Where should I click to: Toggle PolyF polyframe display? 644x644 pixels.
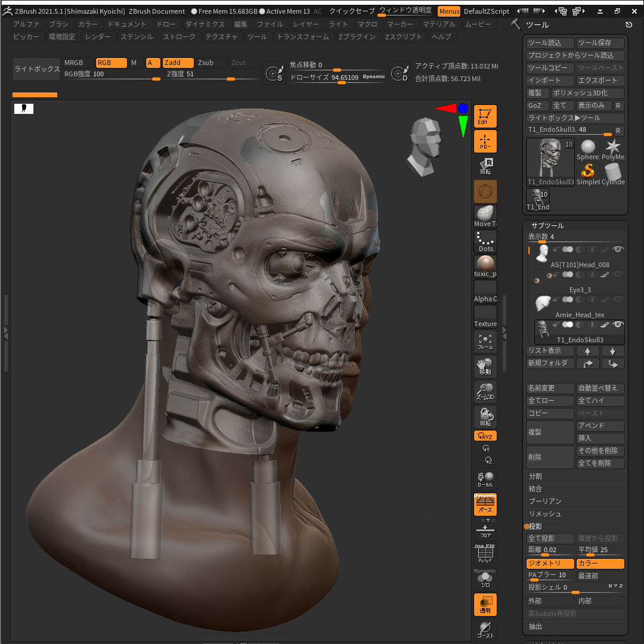pyautogui.click(x=485, y=555)
